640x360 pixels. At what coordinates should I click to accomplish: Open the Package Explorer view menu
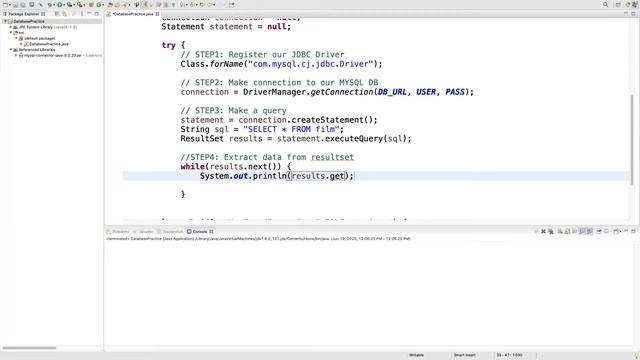point(82,14)
